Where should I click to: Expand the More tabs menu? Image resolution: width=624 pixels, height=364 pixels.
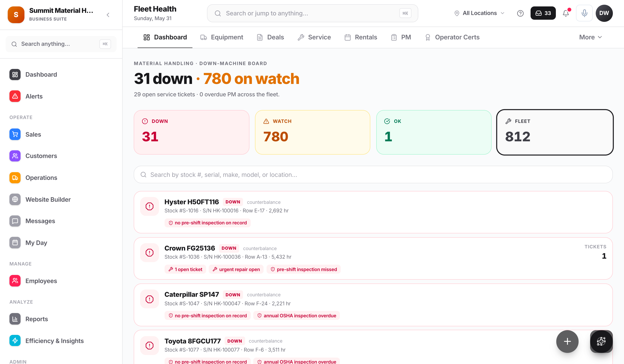[590, 37]
